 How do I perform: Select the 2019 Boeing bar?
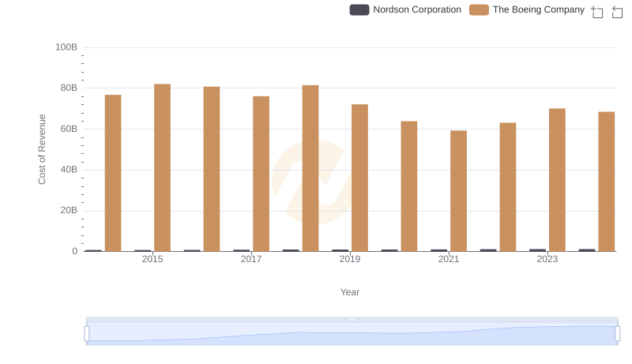(x=360, y=178)
